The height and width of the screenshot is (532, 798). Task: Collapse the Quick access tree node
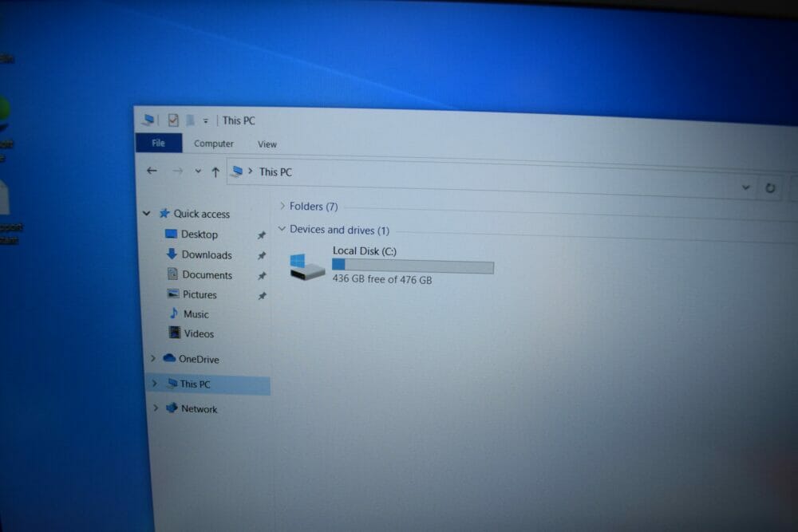click(x=147, y=213)
